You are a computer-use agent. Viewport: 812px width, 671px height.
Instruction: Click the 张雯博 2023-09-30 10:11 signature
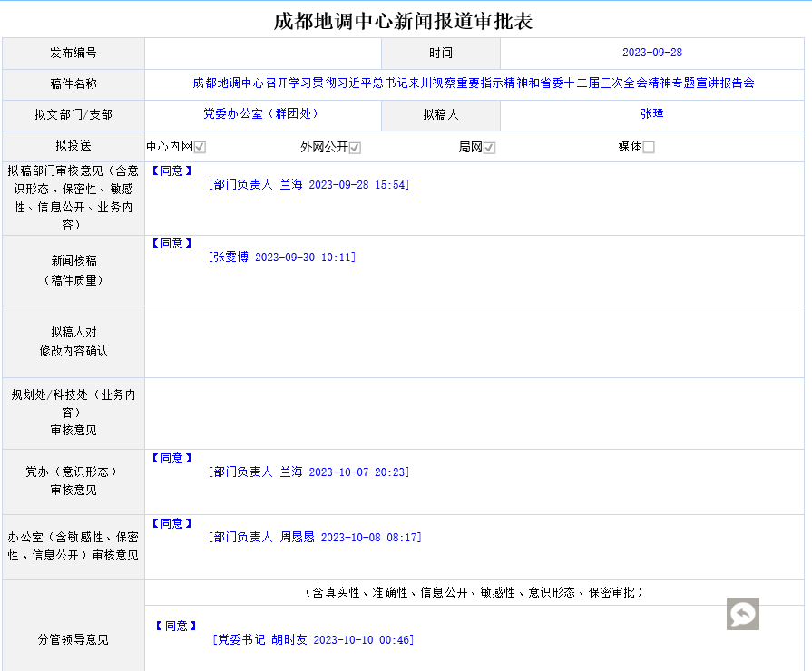tap(282, 258)
